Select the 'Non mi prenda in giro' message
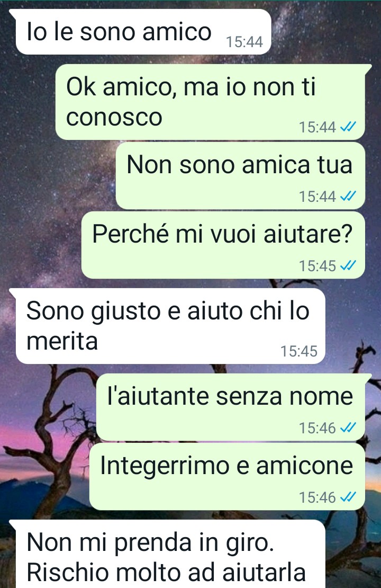Image resolution: width=381 pixels, height=588 pixels. pos(170,554)
